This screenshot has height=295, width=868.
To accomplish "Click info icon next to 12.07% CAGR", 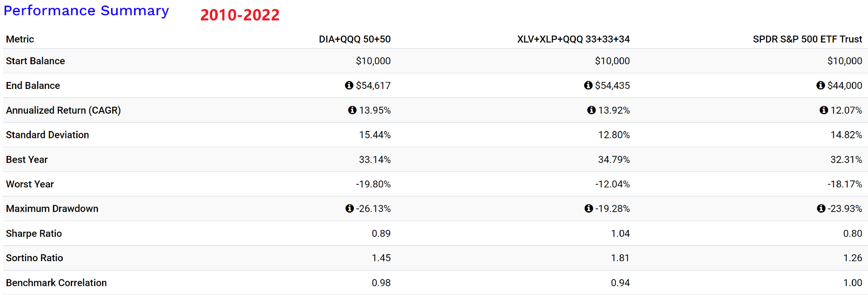I will coord(823,110).
